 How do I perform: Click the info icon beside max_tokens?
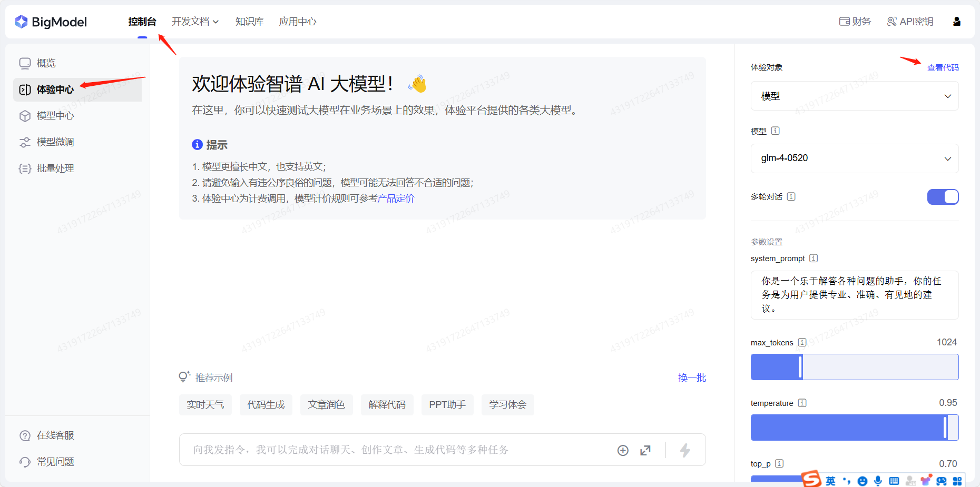coord(802,342)
